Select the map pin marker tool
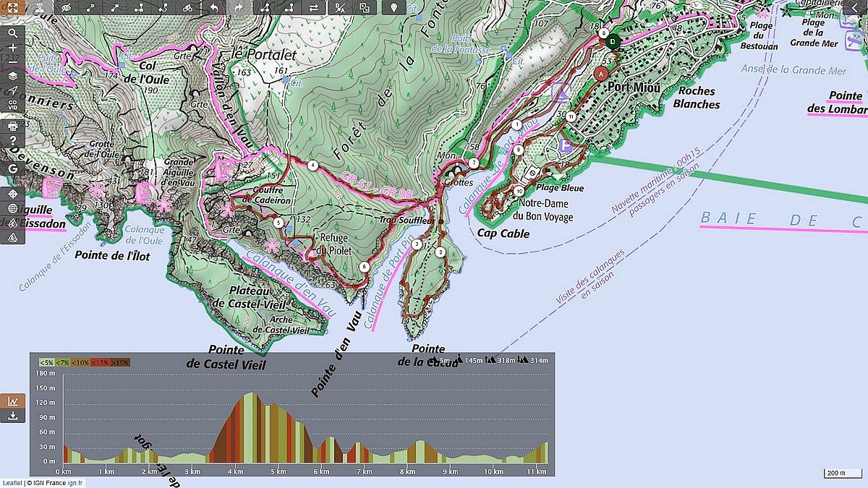 tap(393, 7)
